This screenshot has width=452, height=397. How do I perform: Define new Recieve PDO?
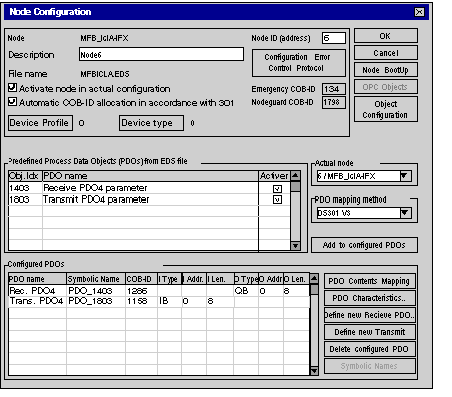tap(370, 315)
